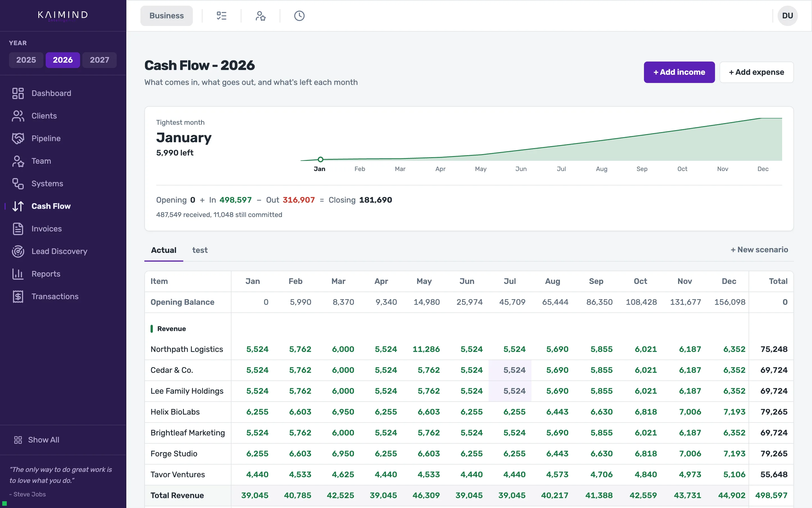This screenshot has height=508, width=812.
Task: Click the Add expense button
Action: pos(756,72)
